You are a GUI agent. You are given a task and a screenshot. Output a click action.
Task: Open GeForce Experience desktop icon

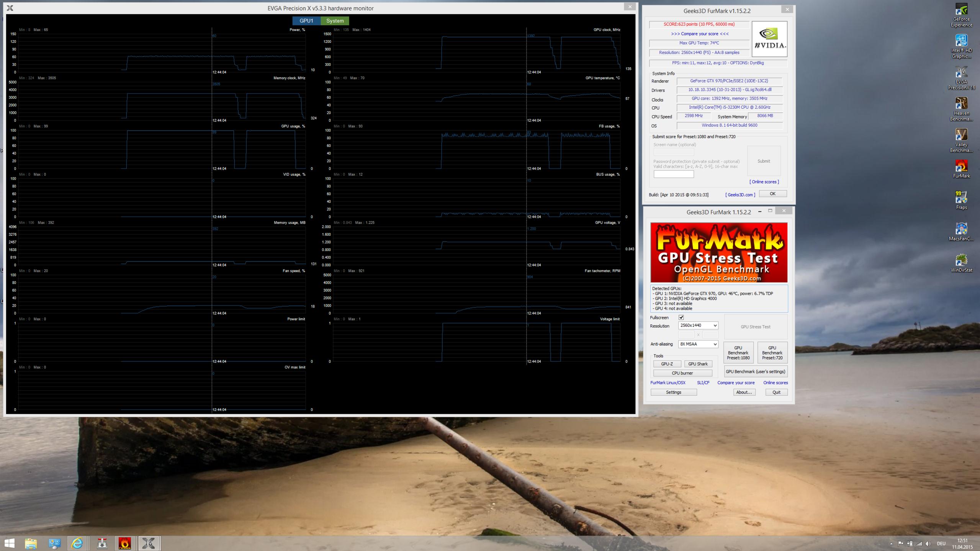pyautogui.click(x=961, y=15)
